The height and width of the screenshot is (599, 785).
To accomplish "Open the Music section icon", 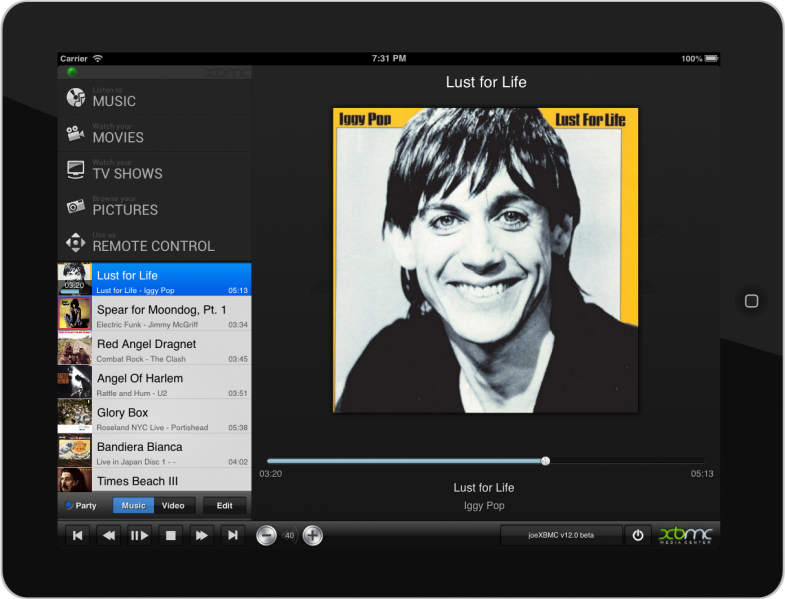I will pos(76,97).
